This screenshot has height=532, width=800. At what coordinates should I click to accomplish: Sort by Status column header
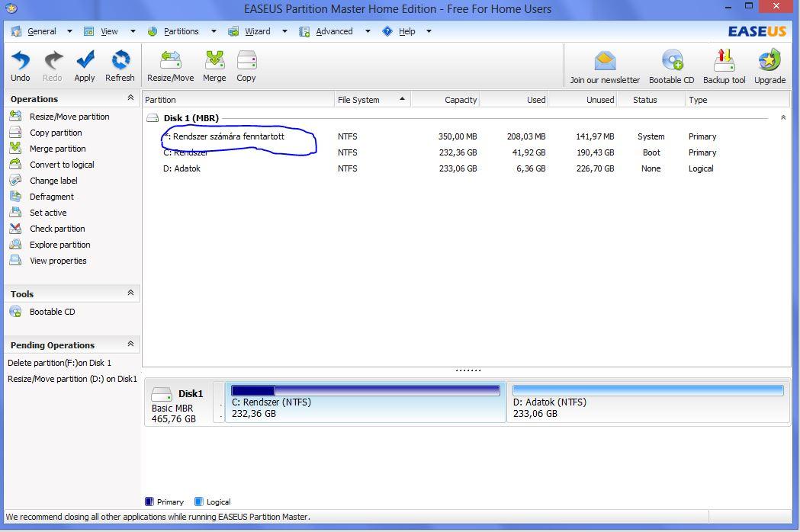point(651,99)
